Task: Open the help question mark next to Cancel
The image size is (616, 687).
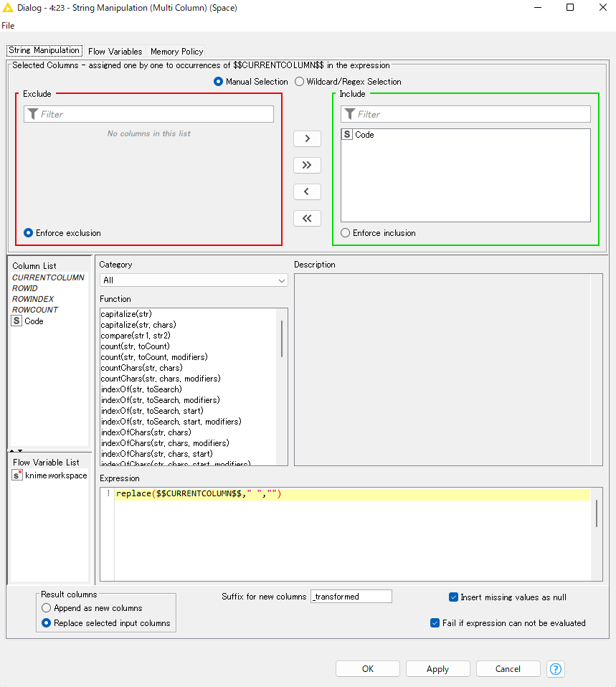Action: pos(555,668)
